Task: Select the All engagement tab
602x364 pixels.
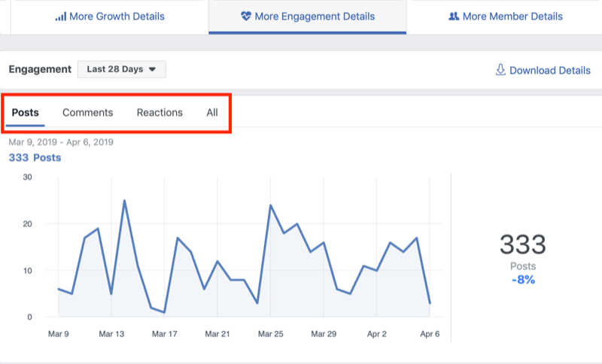Action: click(212, 113)
